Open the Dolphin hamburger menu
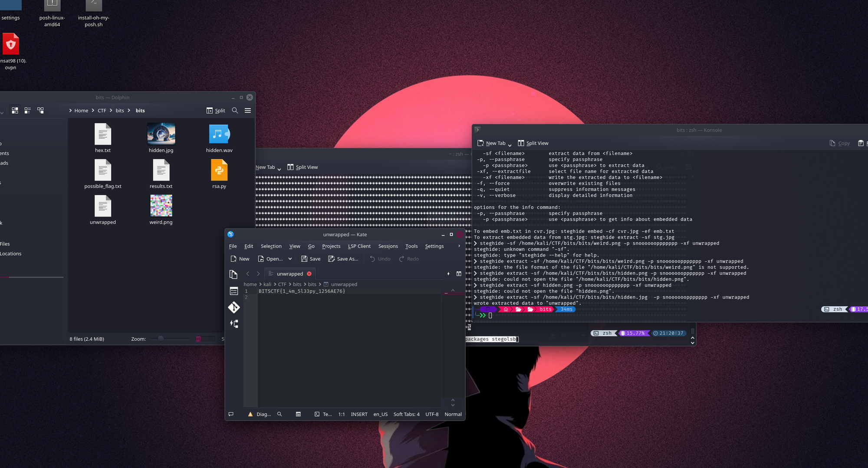This screenshot has height=468, width=868. click(248, 111)
